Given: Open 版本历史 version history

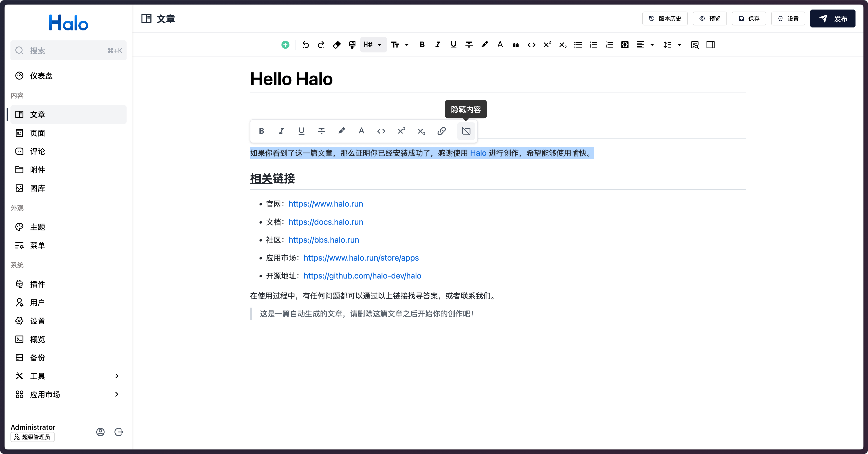Looking at the screenshot, I should point(665,19).
